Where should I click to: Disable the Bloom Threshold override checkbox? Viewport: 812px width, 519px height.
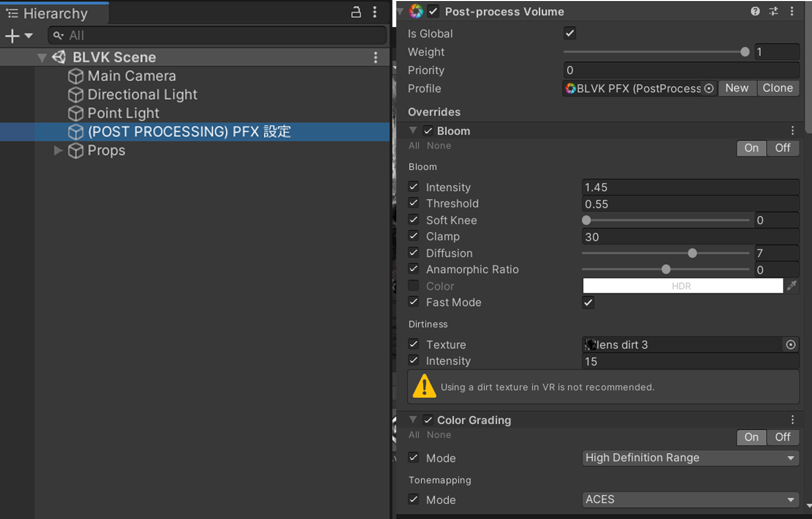414,203
